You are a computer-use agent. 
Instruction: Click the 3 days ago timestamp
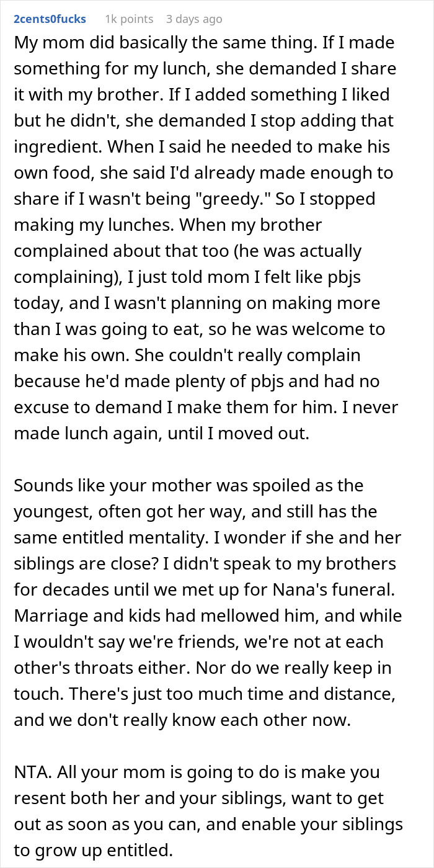click(x=193, y=19)
